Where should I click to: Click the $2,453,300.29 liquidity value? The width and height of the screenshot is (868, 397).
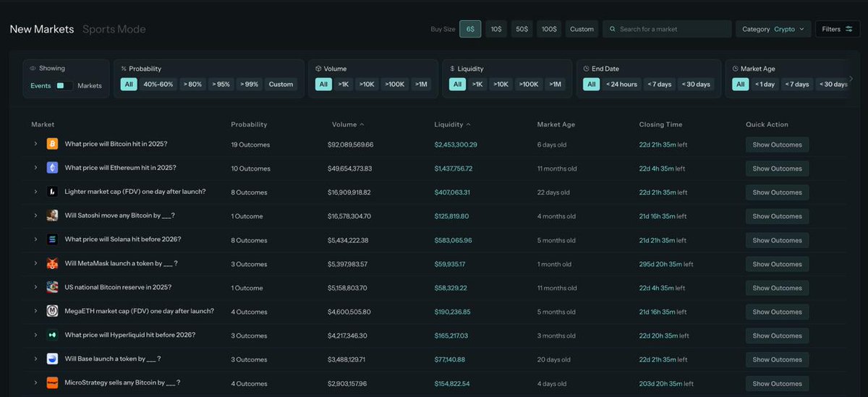456,145
